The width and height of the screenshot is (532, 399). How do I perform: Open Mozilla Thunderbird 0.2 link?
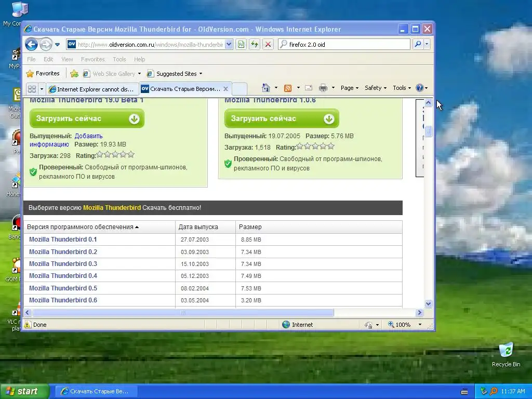click(63, 252)
